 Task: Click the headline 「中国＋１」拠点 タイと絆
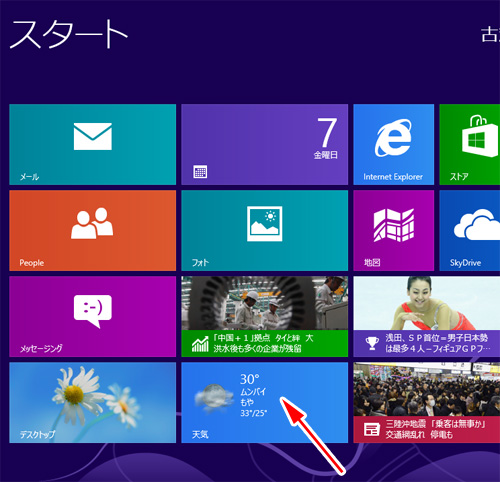tap(263, 338)
